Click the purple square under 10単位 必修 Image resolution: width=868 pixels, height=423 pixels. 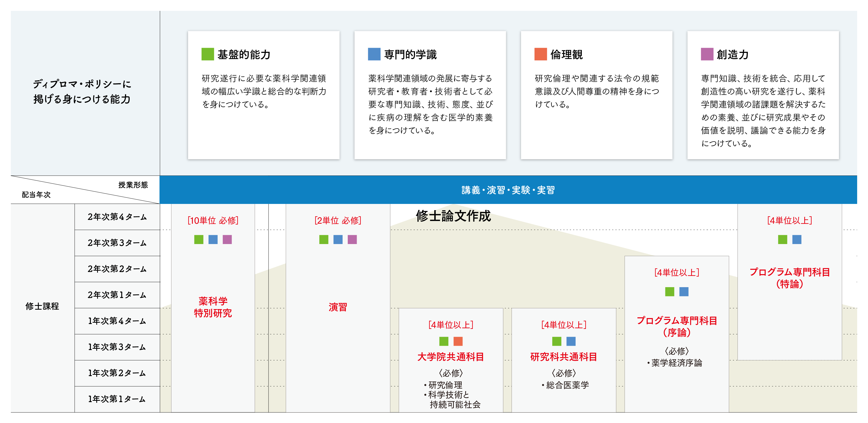(x=227, y=239)
